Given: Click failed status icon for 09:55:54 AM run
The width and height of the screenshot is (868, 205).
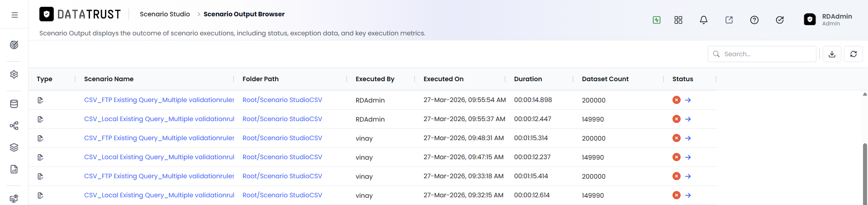Looking at the screenshot, I should click(x=677, y=100).
